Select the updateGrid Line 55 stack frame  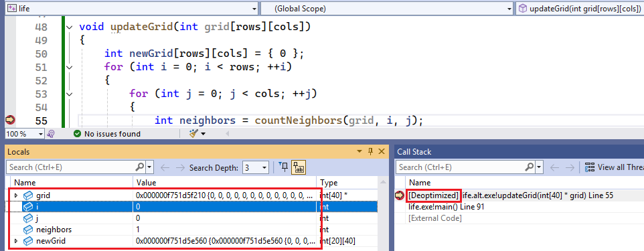click(525, 195)
